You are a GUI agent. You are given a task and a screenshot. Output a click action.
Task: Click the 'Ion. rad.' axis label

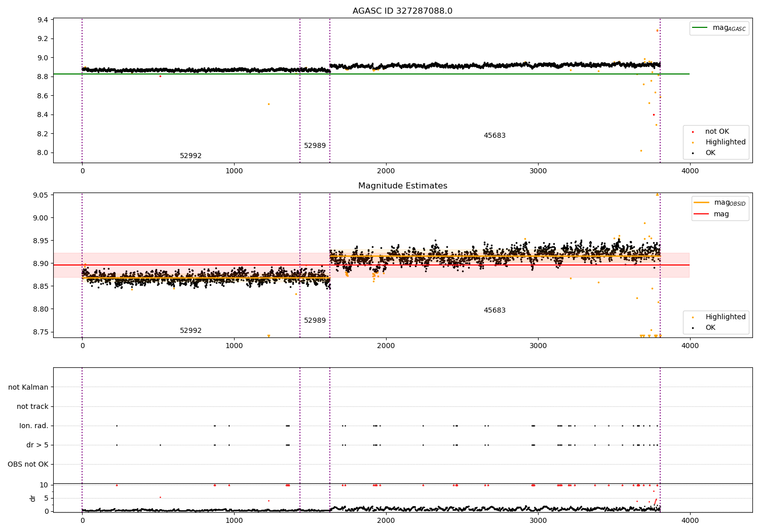(x=34, y=426)
